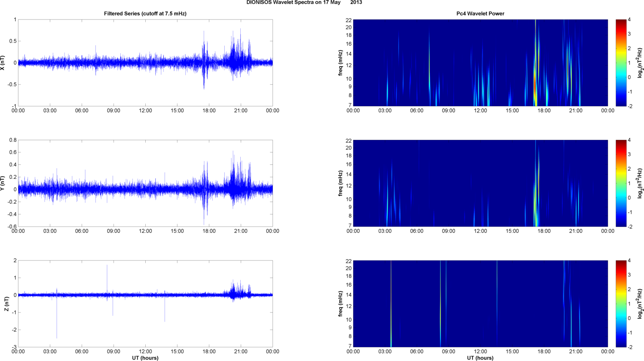Click the X component wavelet power spectrogram

[x=480, y=63]
